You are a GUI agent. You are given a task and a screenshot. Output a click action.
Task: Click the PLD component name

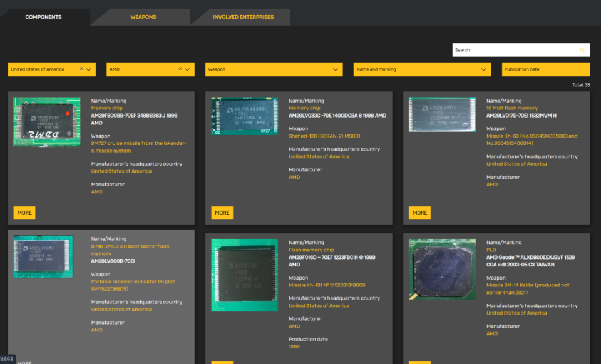491,250
